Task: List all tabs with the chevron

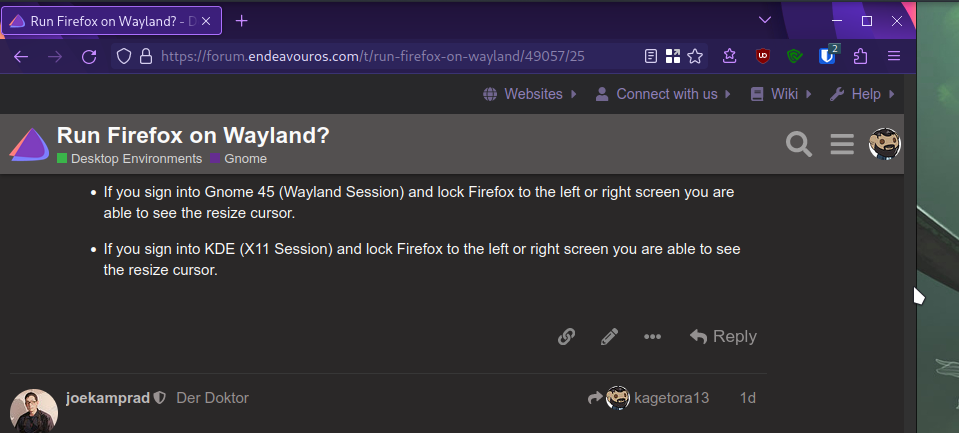Action: click(x=765, y=20)
